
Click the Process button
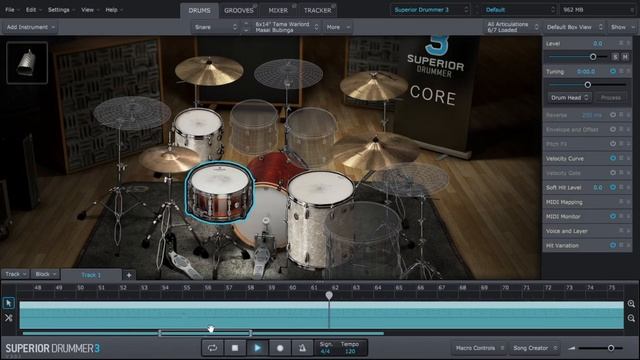(611, 98)
